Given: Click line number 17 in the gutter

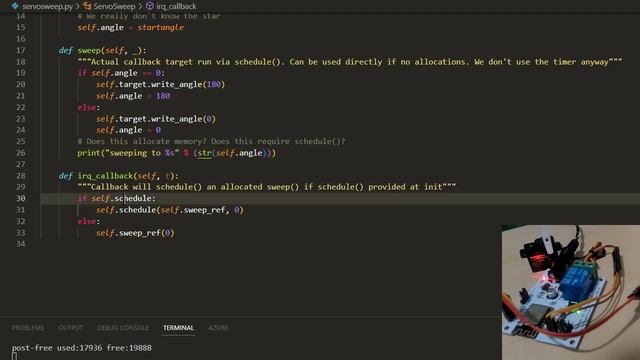Looking at the screenshot, I should [20, 50].
